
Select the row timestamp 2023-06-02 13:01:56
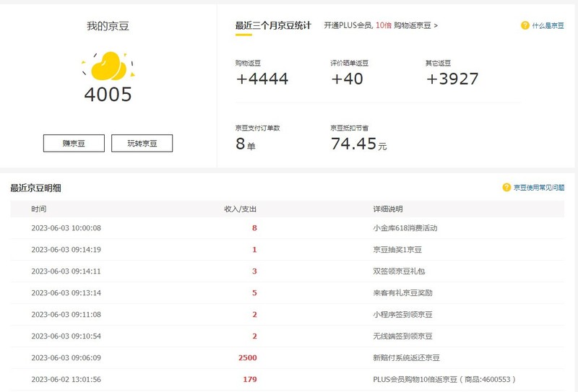(x=66, y=380)
